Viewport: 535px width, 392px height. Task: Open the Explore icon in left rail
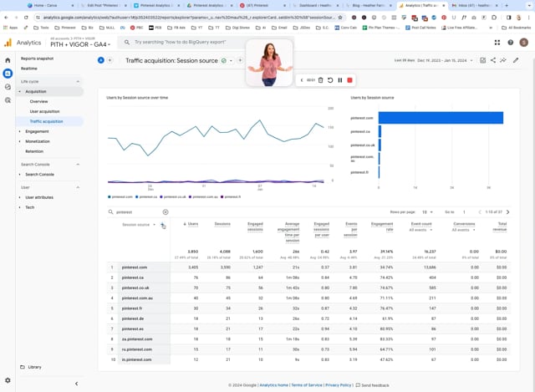point(8,87)
